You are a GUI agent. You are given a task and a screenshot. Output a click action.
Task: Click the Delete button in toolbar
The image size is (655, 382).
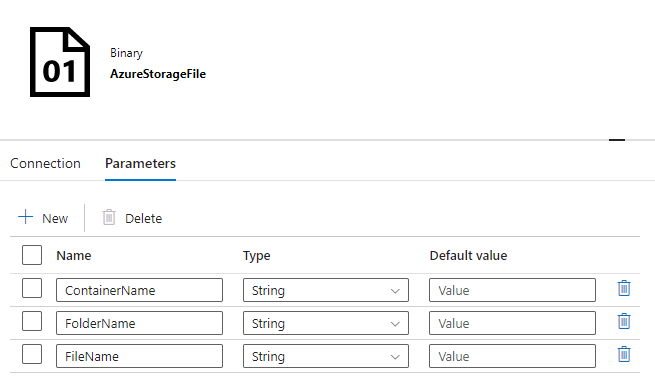pos(132,218)
